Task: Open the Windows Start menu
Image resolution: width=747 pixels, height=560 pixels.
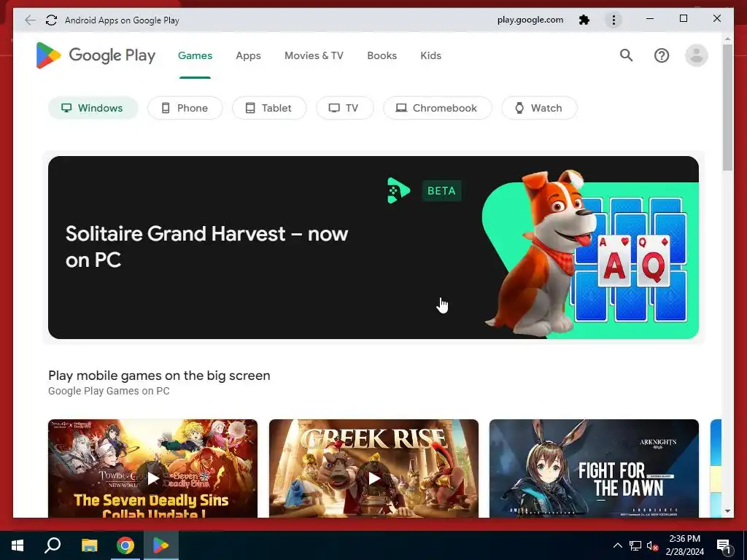Action: coord(18,545)
